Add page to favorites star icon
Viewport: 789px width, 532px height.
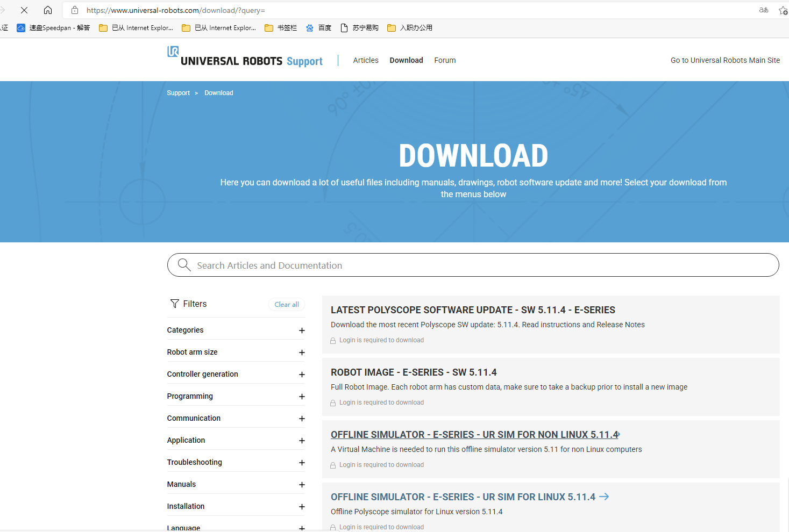[x=783, y=10]
